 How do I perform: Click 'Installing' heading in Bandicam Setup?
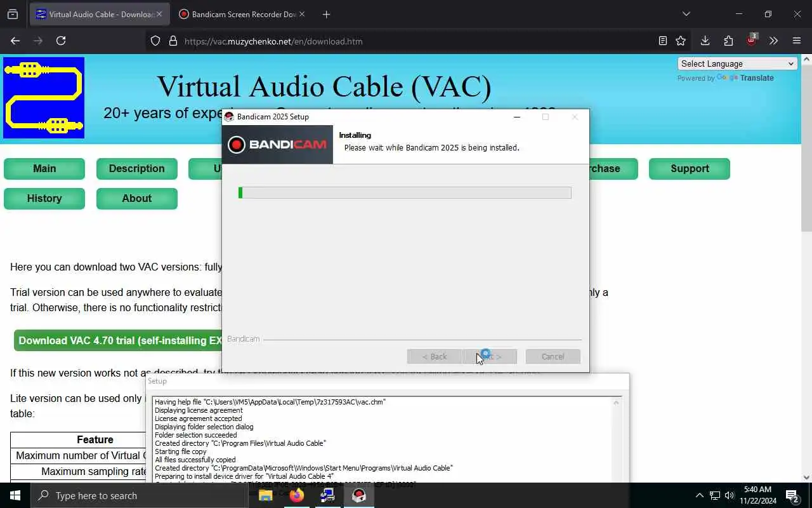coord(355,135)
